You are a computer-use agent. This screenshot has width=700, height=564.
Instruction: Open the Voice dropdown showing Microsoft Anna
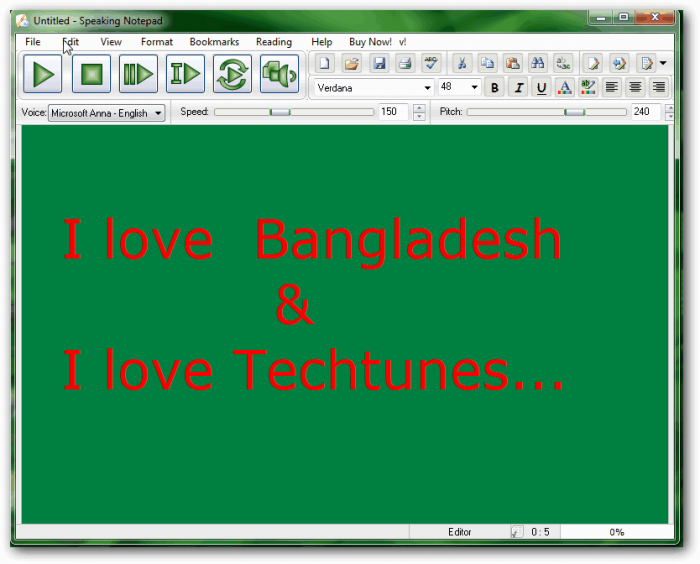107,113
